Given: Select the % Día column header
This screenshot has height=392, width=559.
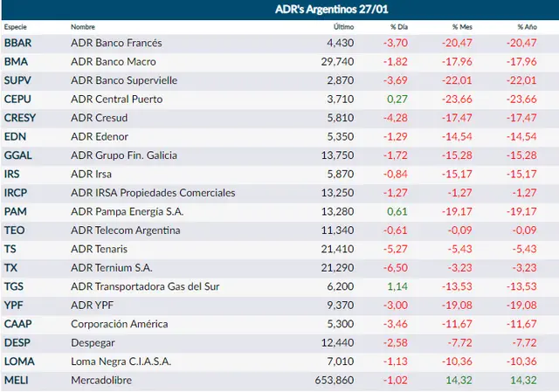Looking at the screenshot, I should 399,27.
